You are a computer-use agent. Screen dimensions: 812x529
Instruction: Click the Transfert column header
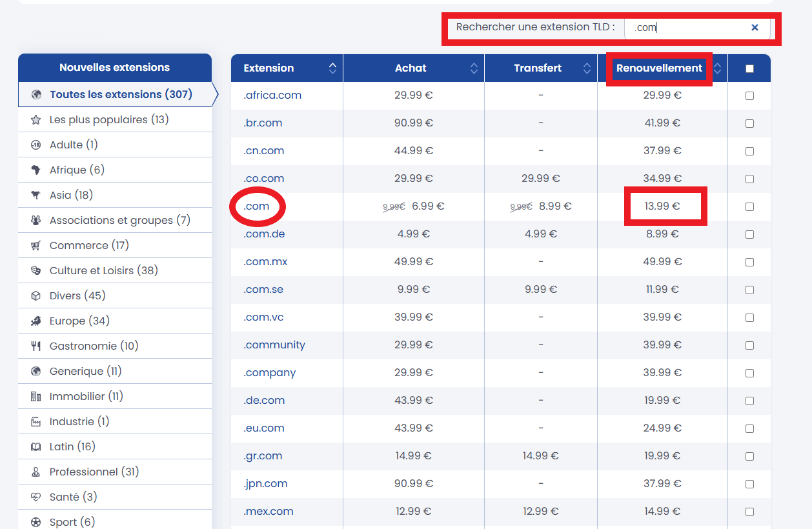[538, 68]
